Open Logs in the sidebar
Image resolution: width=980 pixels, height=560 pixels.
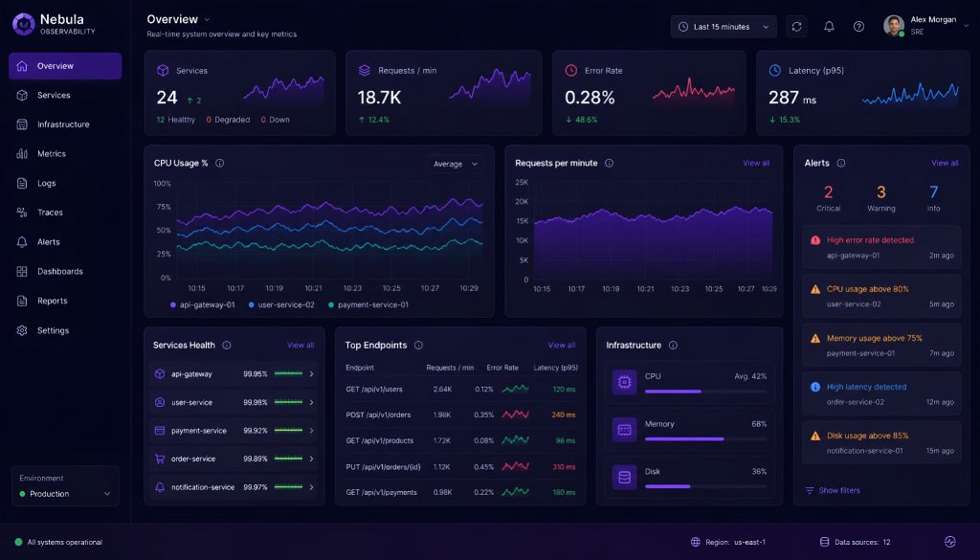pyautogui.click(x=65, y=183)
